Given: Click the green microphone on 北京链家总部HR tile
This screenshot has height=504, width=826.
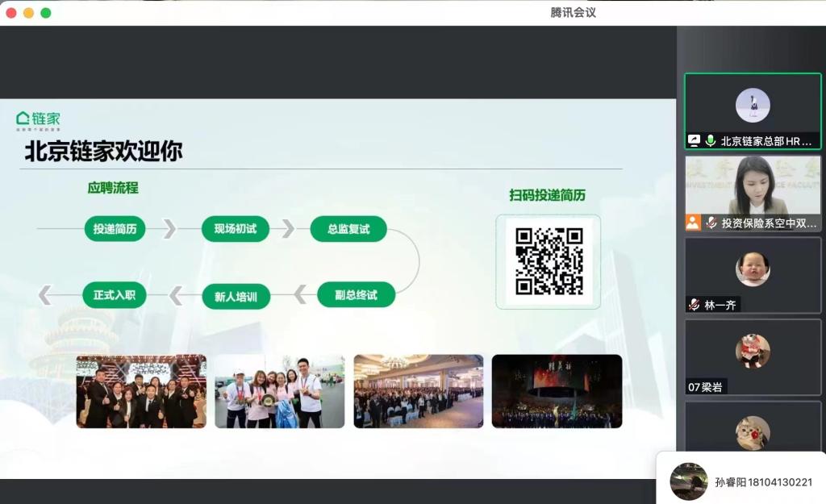Looking at the screenshot, I should pyautogui.click(x=710, y=140).
